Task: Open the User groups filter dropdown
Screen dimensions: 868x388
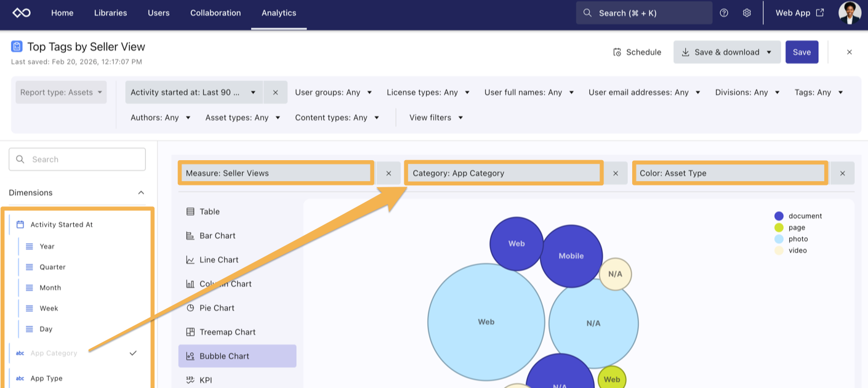Action: pyautogui.click(x=333, y=92)
